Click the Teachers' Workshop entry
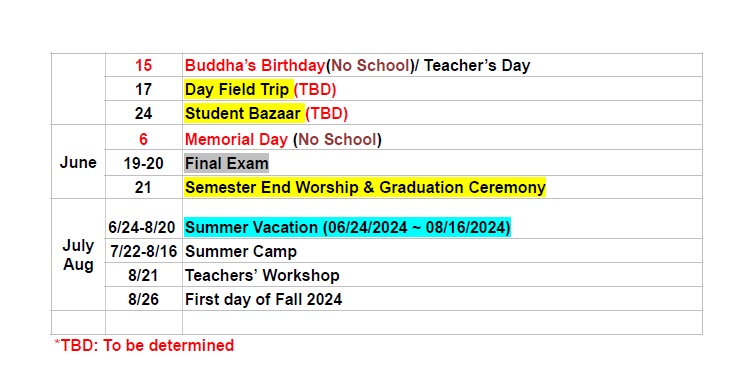 point(262,276)
